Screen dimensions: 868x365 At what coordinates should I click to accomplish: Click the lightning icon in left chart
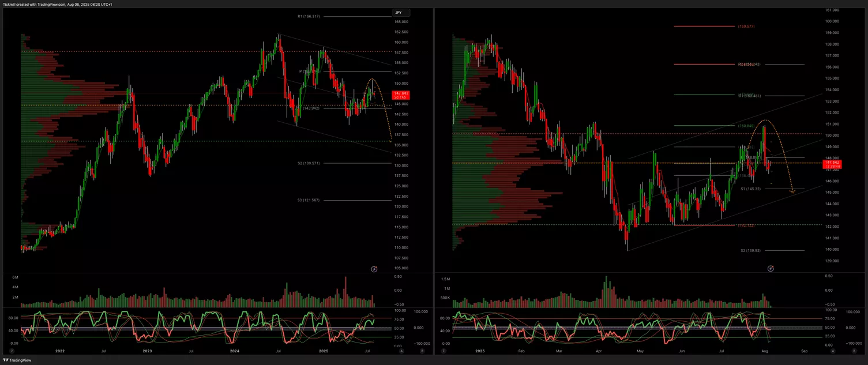pyautogui.click(x=374, y=269)
